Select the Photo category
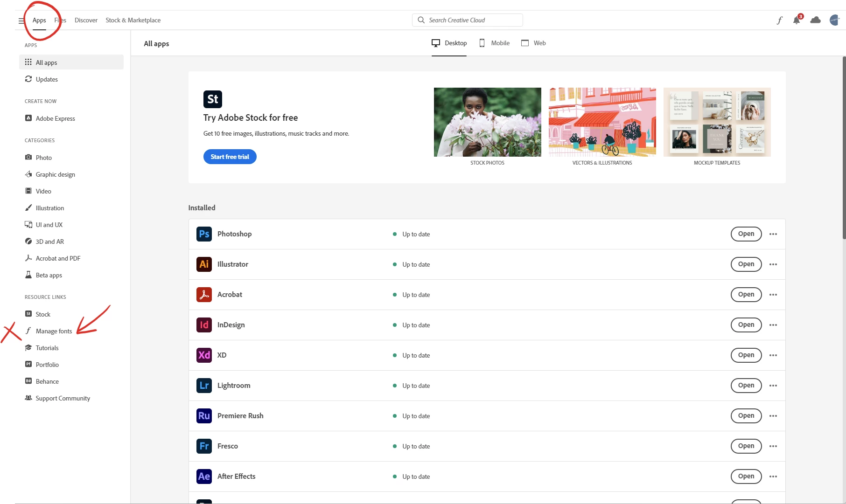This screenshot has width=846, height=504. click(x=71, y=158)
